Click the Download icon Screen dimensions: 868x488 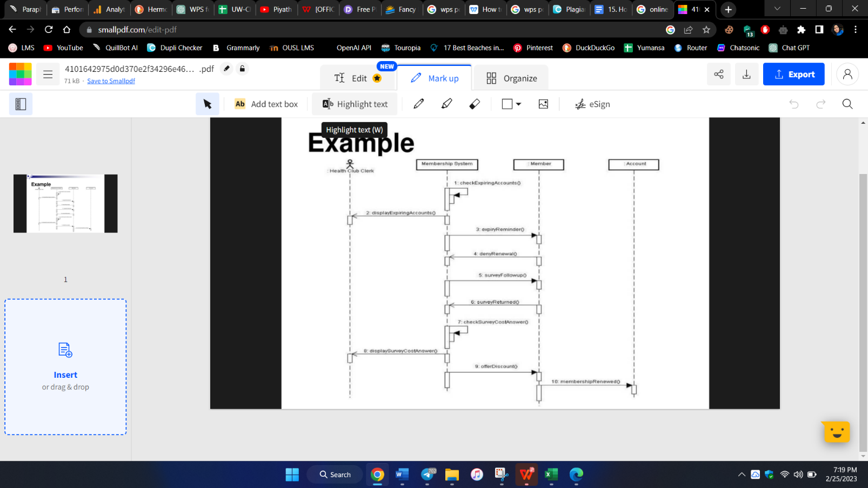tap(746, 74)
